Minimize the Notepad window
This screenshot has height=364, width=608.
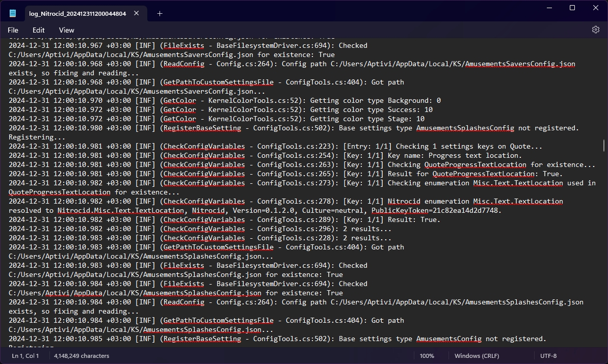[x=548, y=8]
